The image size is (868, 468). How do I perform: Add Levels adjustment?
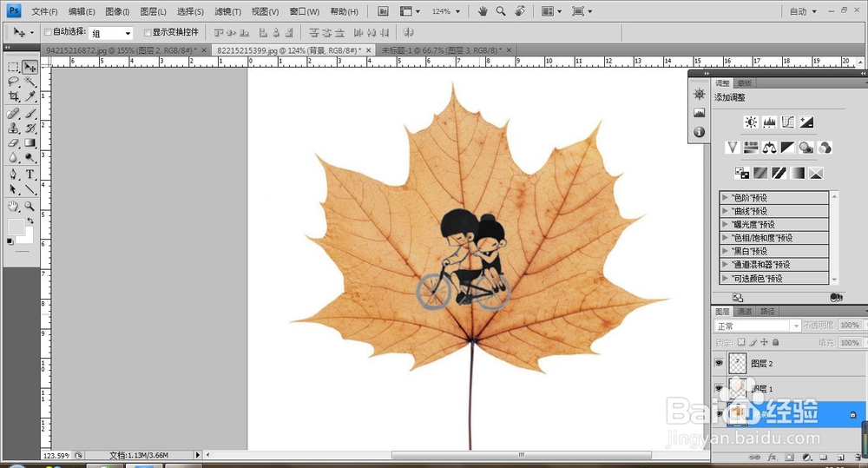pyautogui.click(x=769, y=122)
